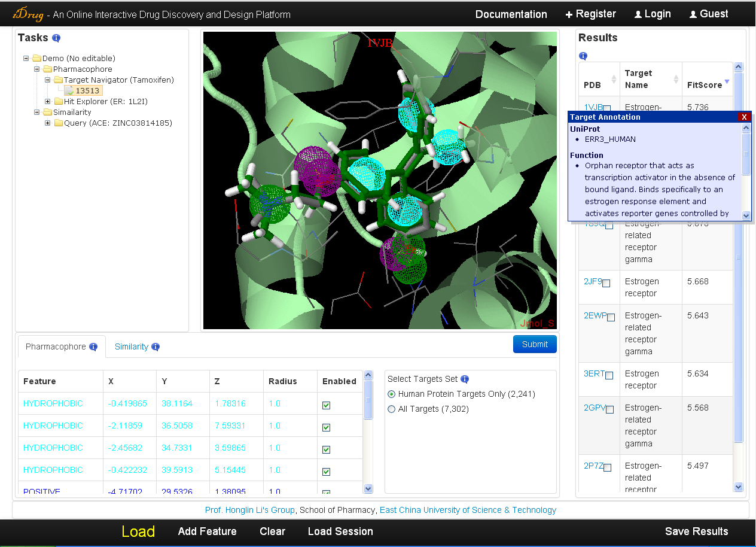Collapse the Simailarity tree folder
Screen dimensions: 756x547
pos(36,112)
